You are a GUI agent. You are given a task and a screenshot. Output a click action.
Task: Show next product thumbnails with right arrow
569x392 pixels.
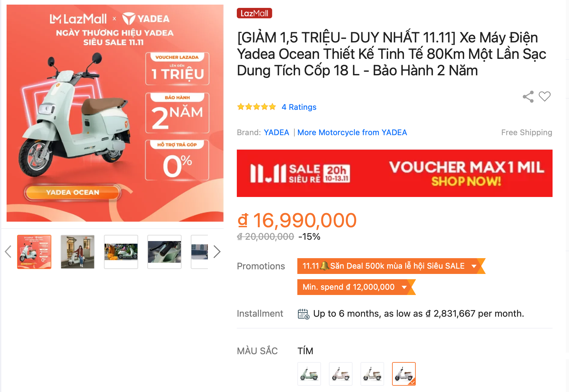pyautogui.click(x=217, y=252)
